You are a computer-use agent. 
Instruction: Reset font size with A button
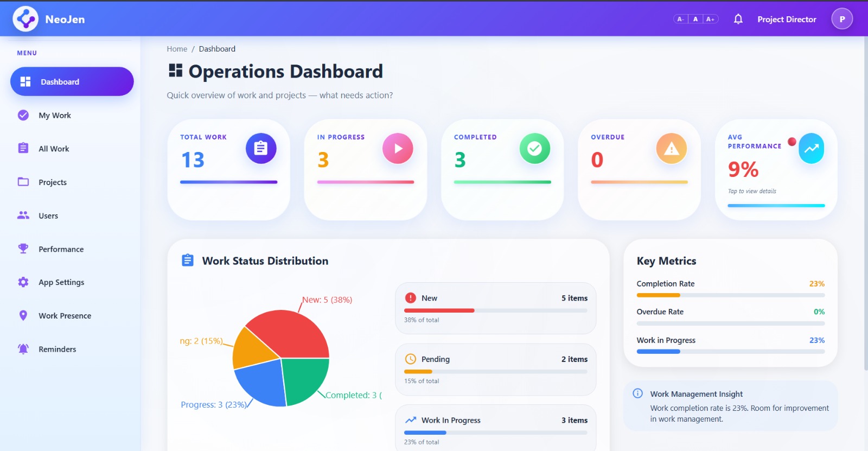tap(695, 19)
